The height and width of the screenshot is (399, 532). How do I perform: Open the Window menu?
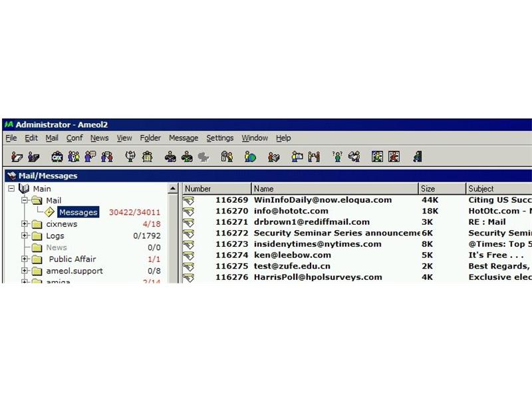[255, 138]
